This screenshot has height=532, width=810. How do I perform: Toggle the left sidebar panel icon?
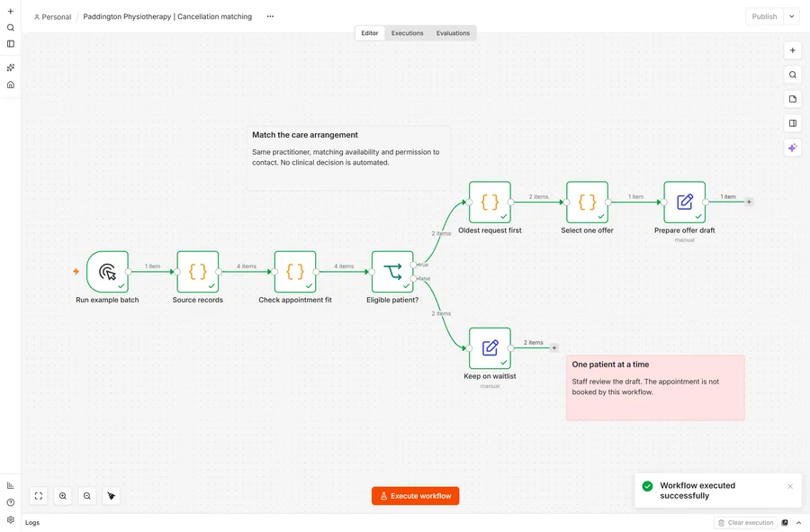pyautogui.click(x=10, y=44)
